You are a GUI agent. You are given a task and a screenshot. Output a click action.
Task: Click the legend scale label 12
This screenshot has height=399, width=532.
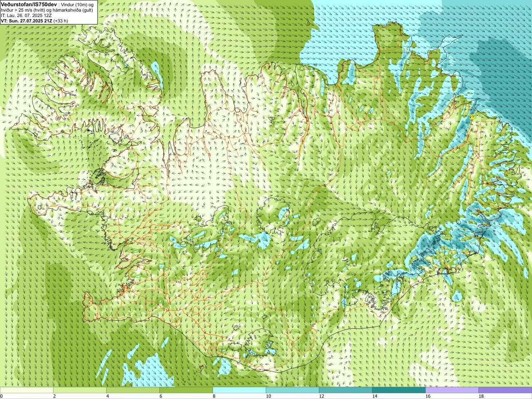coord(321,396)
